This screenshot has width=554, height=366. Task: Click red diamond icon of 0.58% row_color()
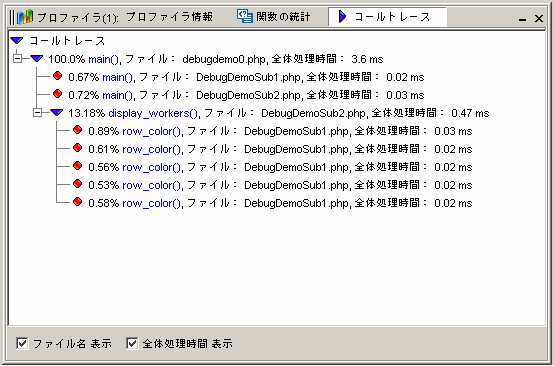click(77, 202)
